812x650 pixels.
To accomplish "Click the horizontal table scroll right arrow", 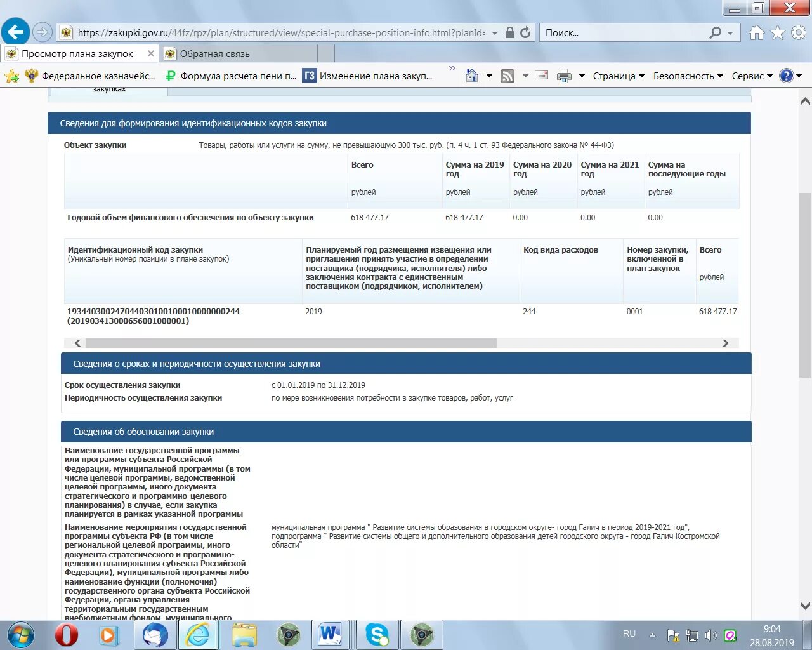I will point(726,343).
